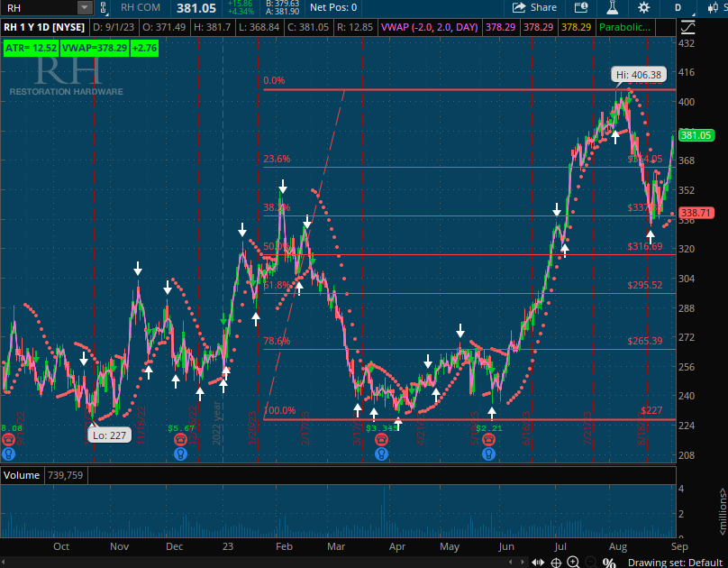Click the 0.0% Fibonacci level label
This screenshot has height=568, width=728.
(274, 80)
